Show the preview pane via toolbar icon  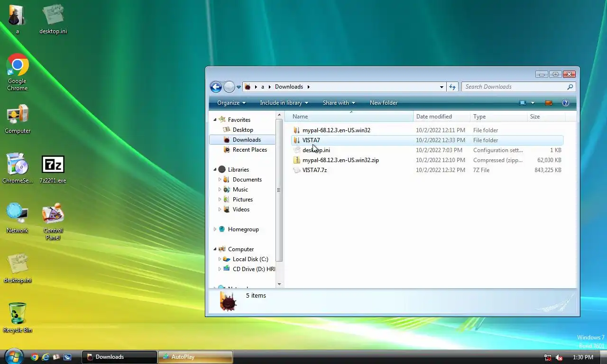coord(549,103)
